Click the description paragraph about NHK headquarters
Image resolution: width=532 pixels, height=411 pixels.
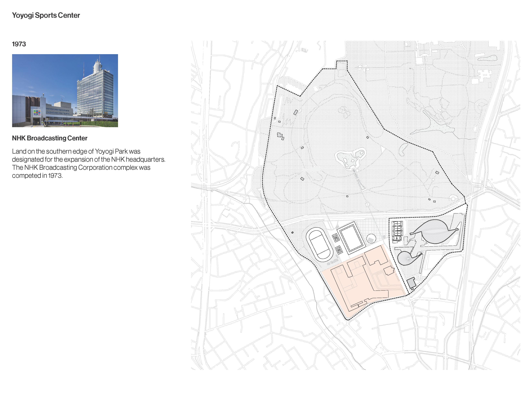[x=88, y=163]
